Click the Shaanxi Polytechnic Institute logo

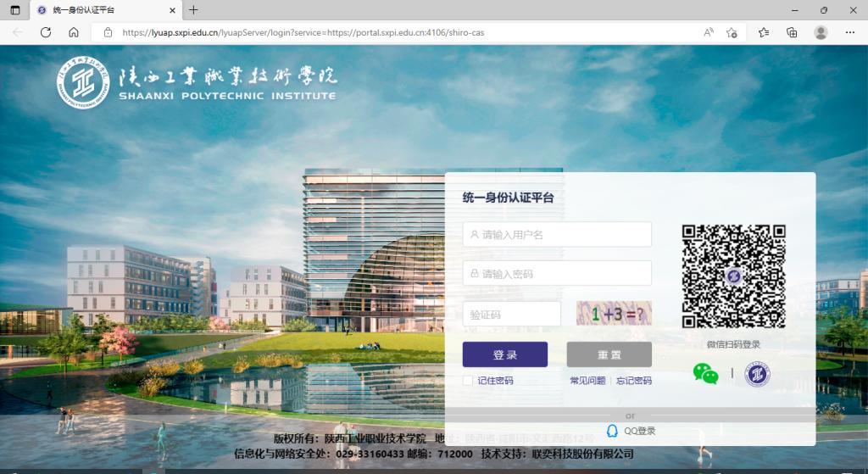pyautogui.click(x=83, y=83)
